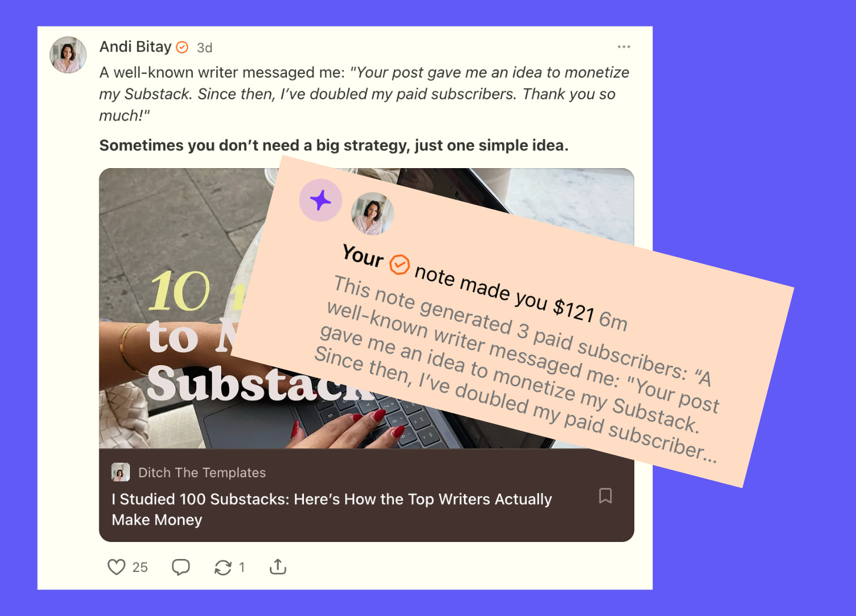The width and height of the screenshot is (856, 616).
Task: Click the 3d timestamp of the note
Action: pos(205,48)
